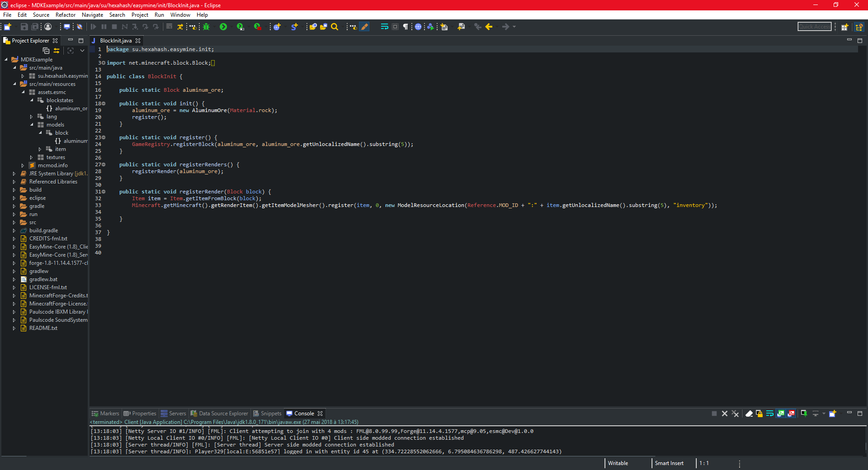Open the Source menu

(41, 15)
